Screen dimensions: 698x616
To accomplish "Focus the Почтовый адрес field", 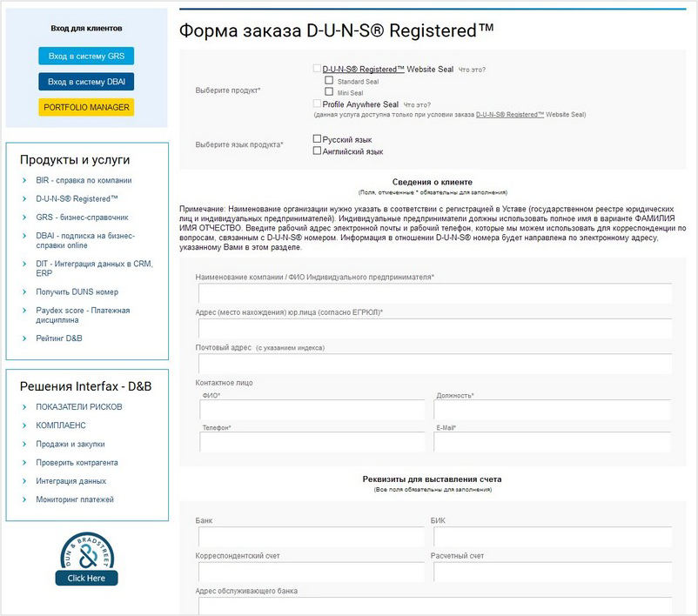I will click(435, 364).
